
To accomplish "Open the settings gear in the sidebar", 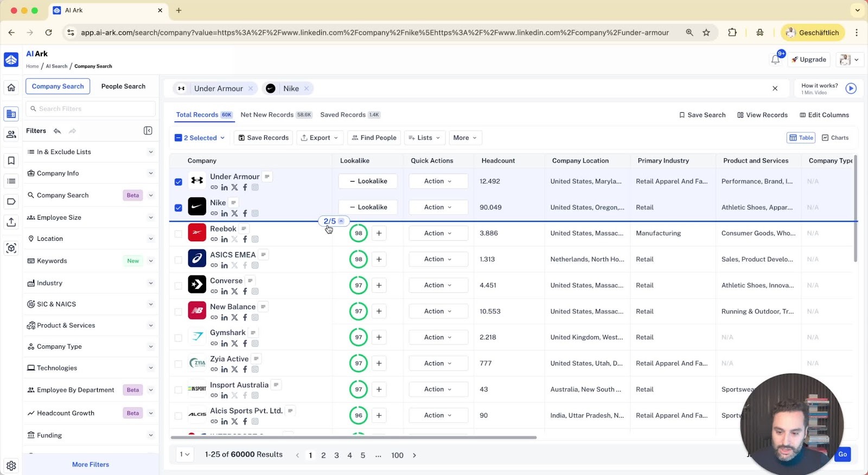I will click(x=11, y=465).
